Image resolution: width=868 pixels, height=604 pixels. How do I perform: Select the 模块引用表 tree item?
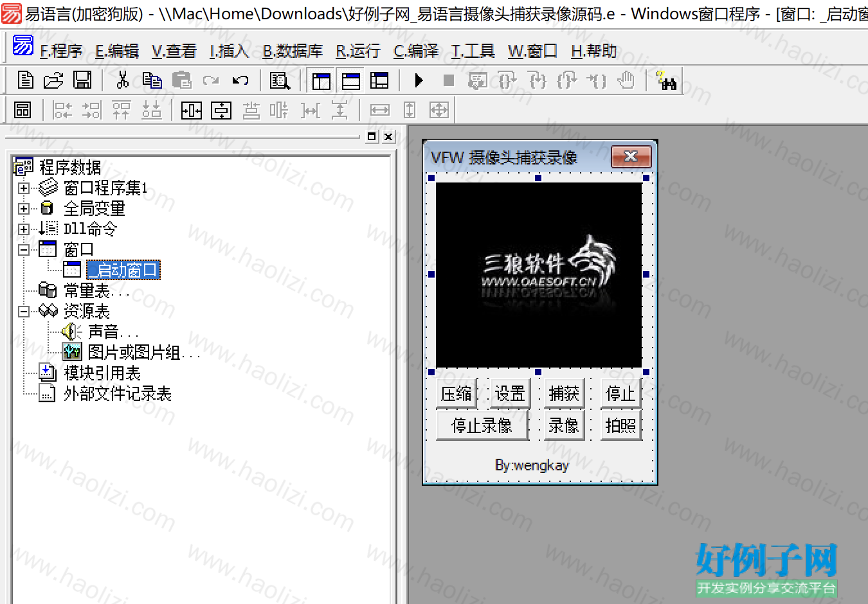(102, 373)
